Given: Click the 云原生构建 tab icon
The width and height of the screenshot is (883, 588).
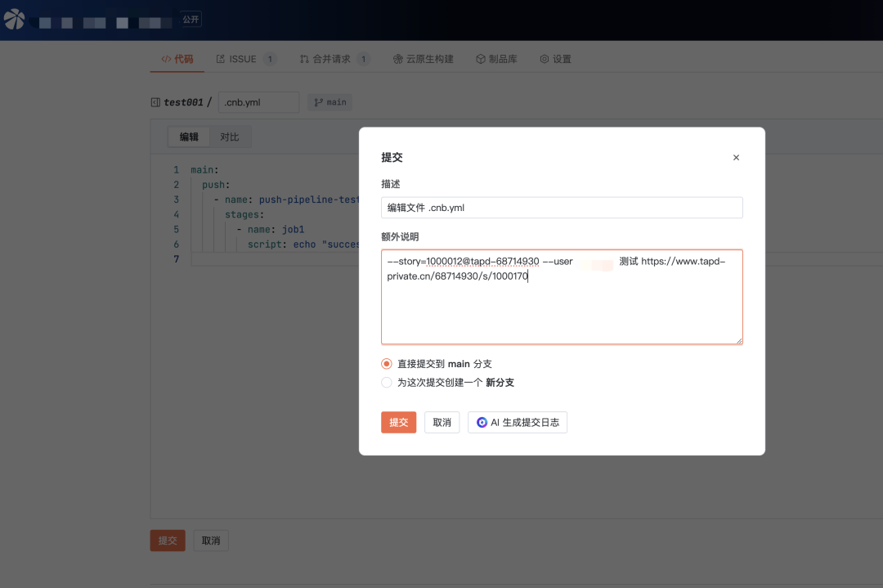Looking at the screenshot, I should tap(398, 59).
